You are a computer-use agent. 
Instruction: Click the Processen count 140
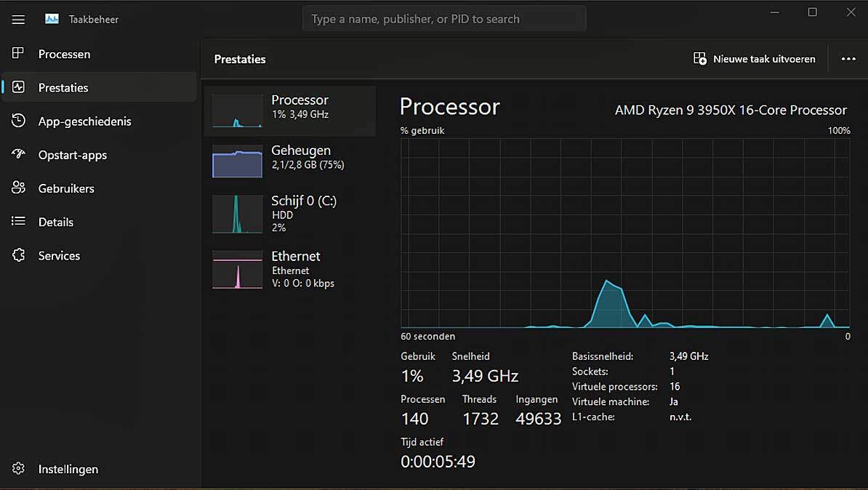click(414, 419)
